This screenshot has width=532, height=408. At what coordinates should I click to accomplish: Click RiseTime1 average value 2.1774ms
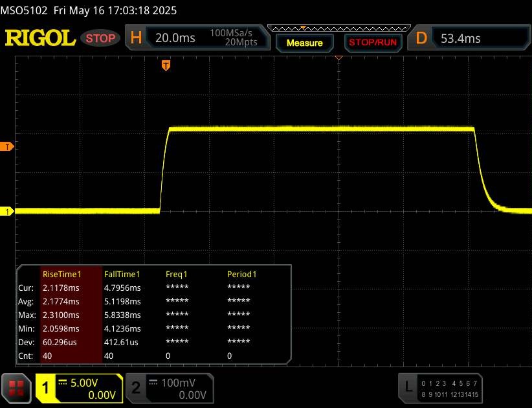[61, 301]
